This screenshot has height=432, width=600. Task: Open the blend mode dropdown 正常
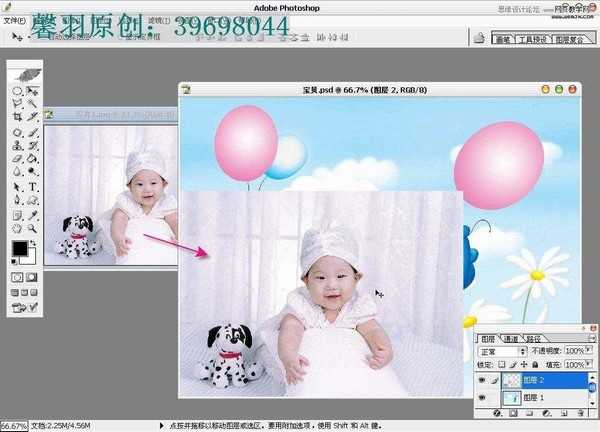[503, 352]
